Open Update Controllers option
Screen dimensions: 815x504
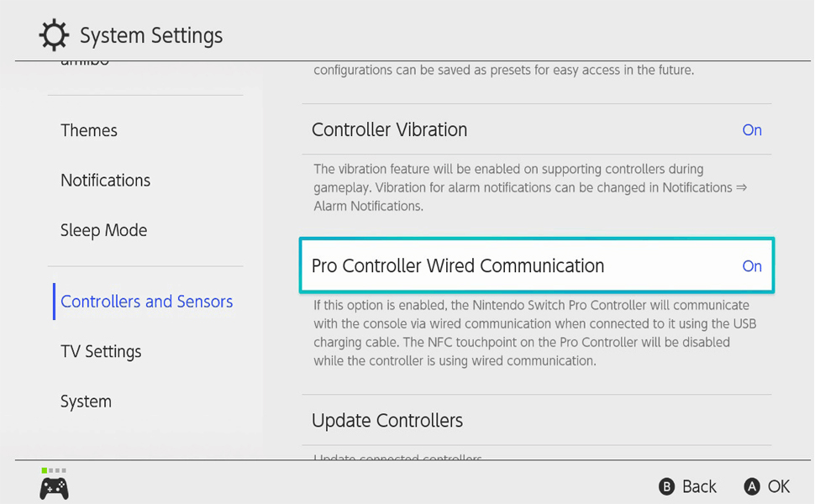(387, 420)
